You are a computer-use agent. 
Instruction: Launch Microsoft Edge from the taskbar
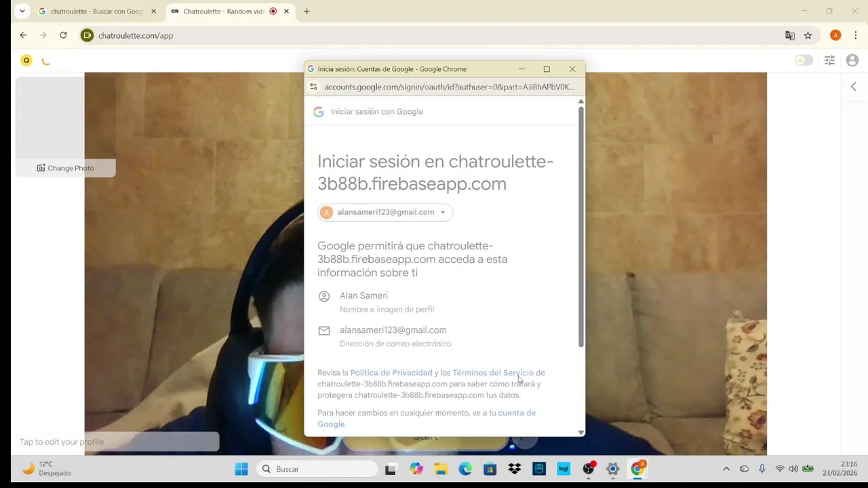(x=465, y=469)
